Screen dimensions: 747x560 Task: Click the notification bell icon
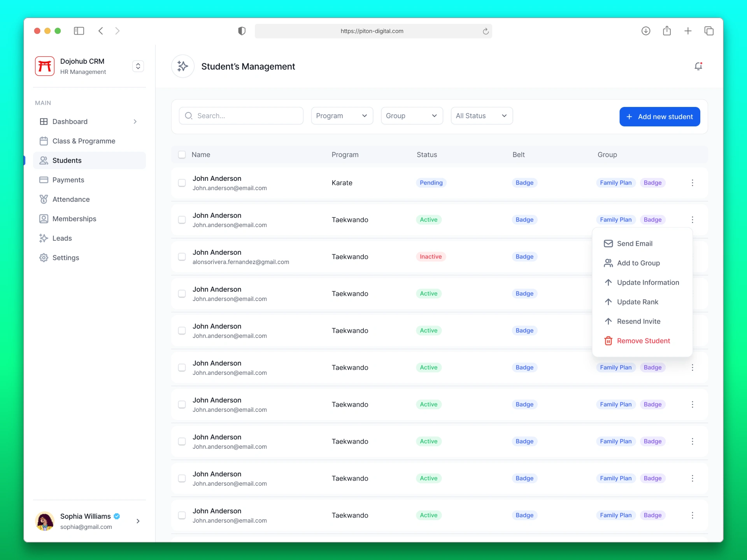[x=698, y=66]
